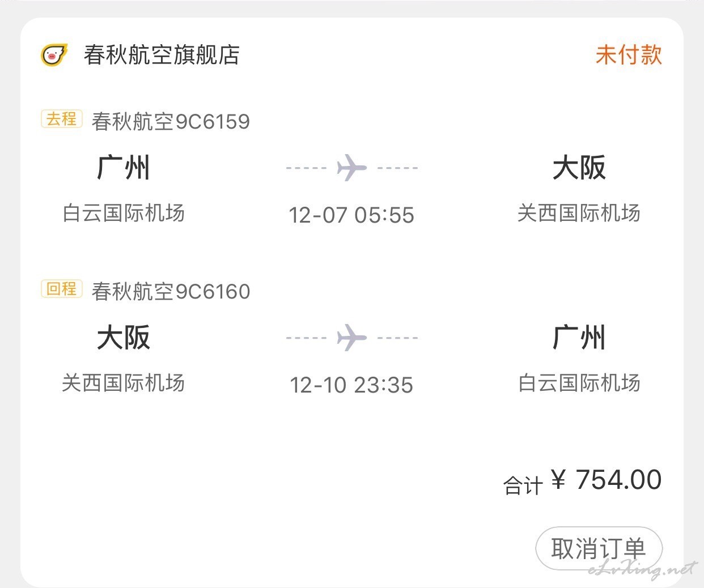The width and height of the screenshot is (704, 588).
Task: Cancel order with 取消订单 button
Action: [599, 548]
